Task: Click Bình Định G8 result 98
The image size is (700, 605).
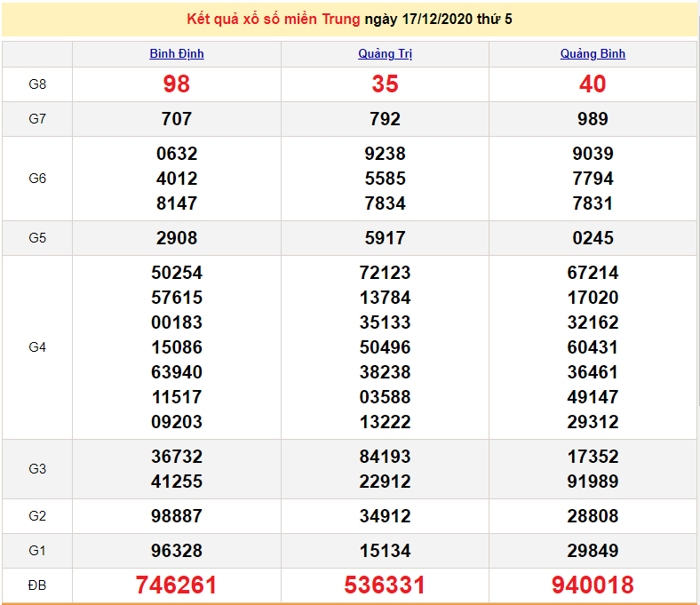Action: point(177,84)
